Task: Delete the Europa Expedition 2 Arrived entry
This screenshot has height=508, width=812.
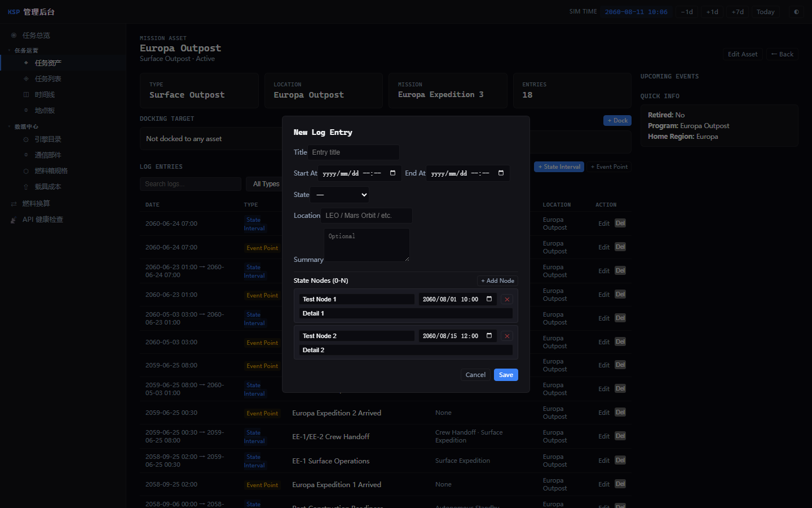Action: 620,413
